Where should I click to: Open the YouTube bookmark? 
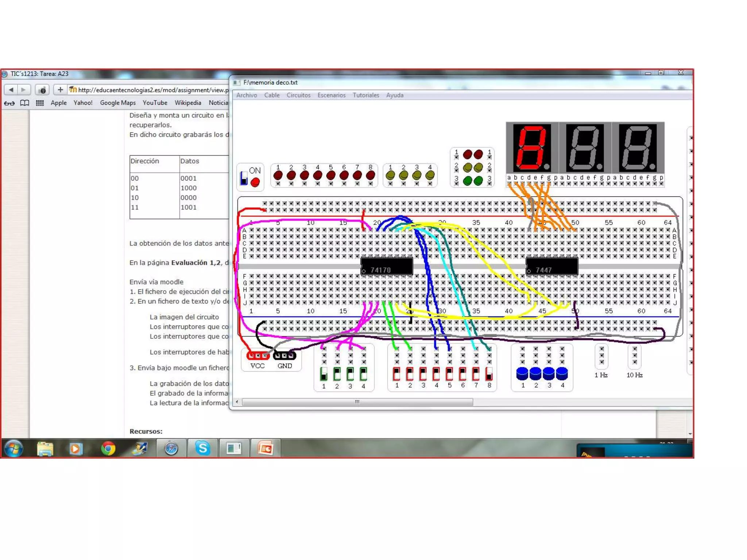pos(155,103)
